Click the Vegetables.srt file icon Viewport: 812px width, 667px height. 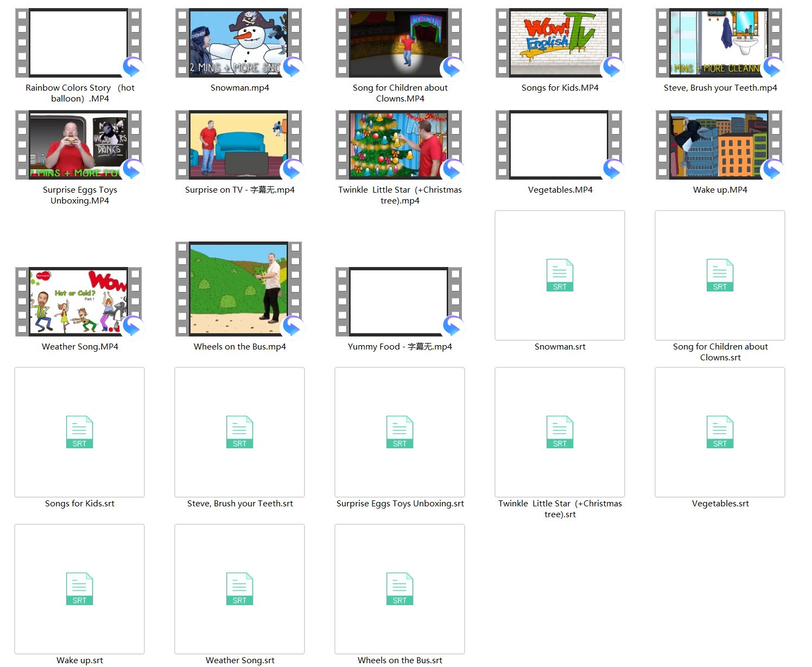720,432
